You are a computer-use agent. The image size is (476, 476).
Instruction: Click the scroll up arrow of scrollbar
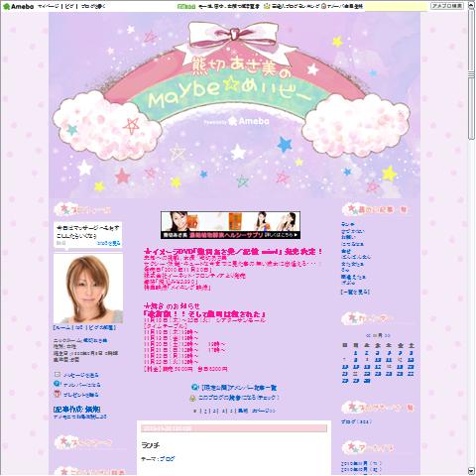point(471,5)
